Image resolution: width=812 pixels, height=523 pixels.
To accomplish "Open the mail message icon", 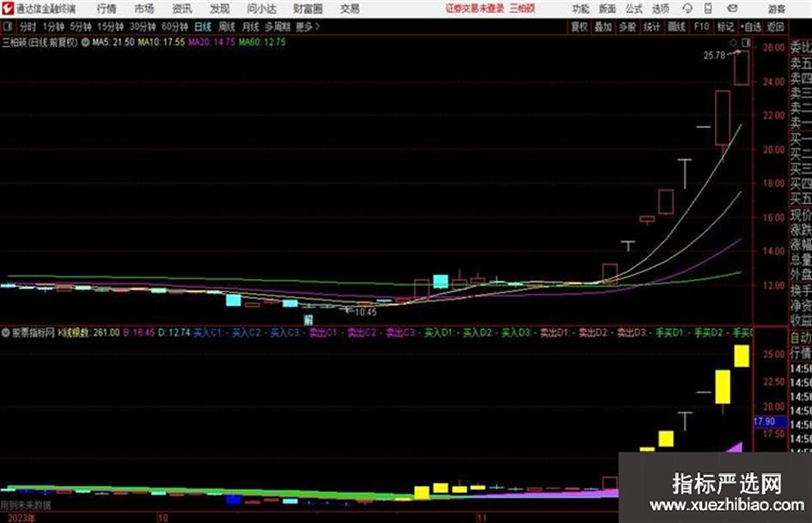I will tap(732, 9).
